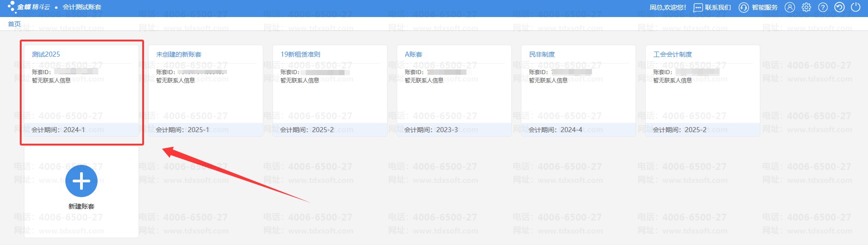This screenshot has width=868, height=245.
Task: Switch to the 首页 tab
Action: [x=14, y=24]
